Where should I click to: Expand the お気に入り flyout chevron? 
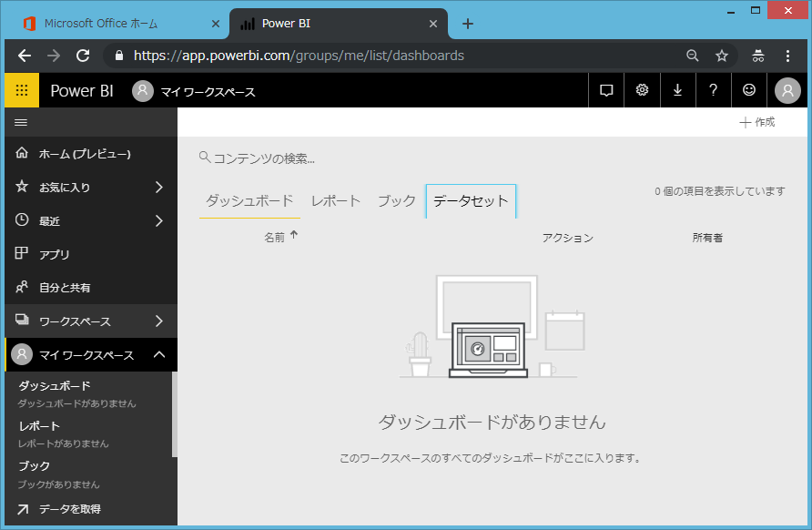(158, 188)
